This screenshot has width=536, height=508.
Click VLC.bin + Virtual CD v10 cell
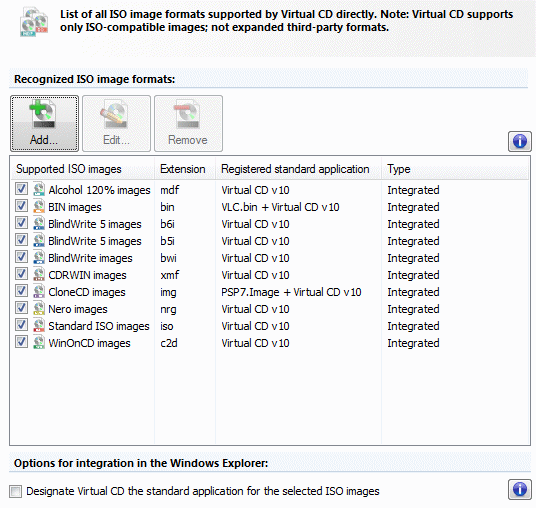coord(280,207)
